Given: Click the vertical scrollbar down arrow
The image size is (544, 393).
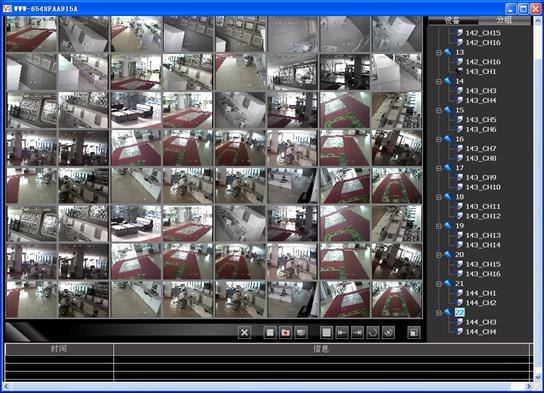Looking at the screenshot, I should pos(538,377).
